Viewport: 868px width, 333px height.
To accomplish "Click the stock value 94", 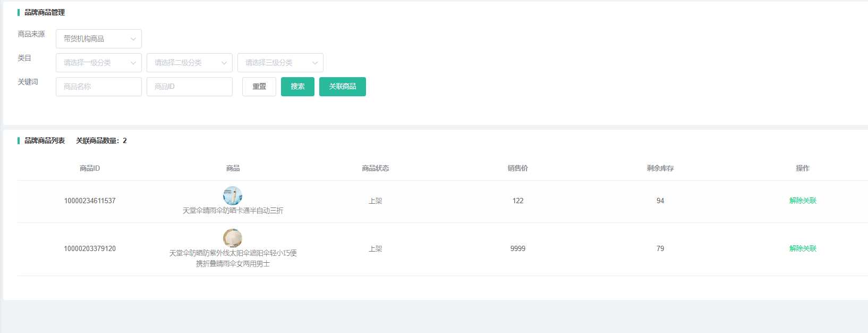I will tap(660, 201).
